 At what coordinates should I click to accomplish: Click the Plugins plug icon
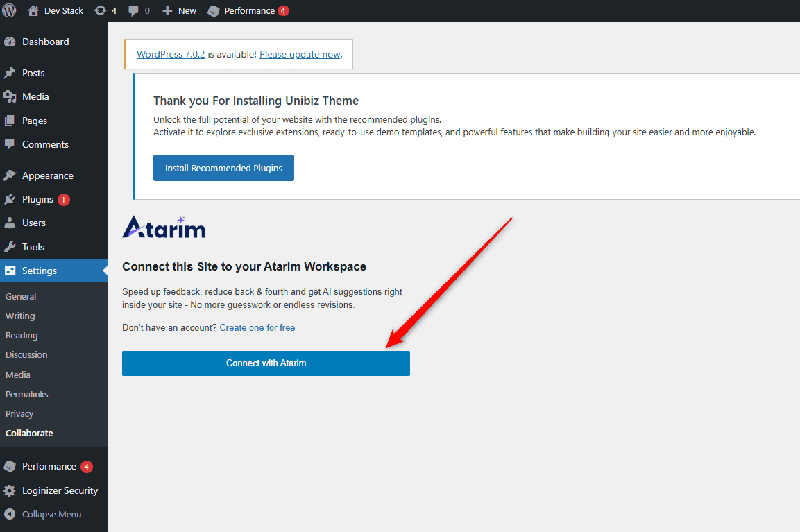click(10, 200)
